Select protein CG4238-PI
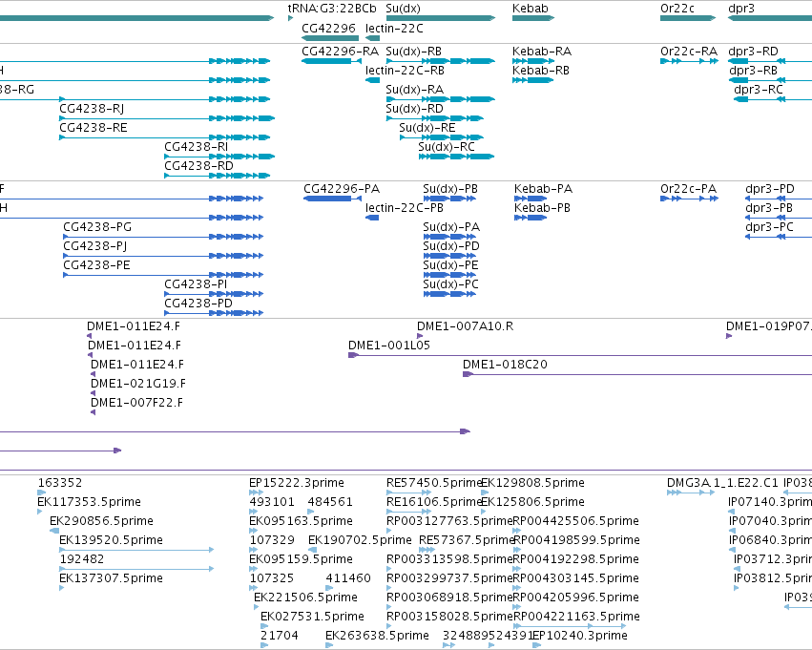 (x=214, y=294)
